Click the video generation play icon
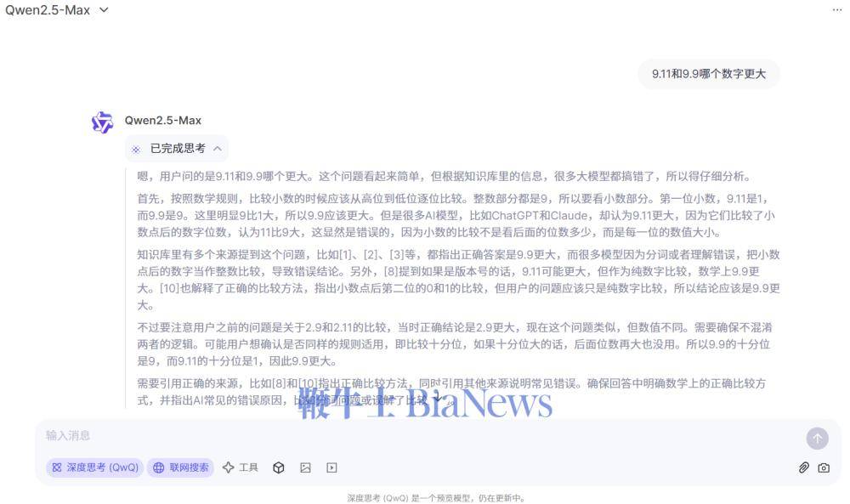This screenshot has height=504, width=850. 331,467
